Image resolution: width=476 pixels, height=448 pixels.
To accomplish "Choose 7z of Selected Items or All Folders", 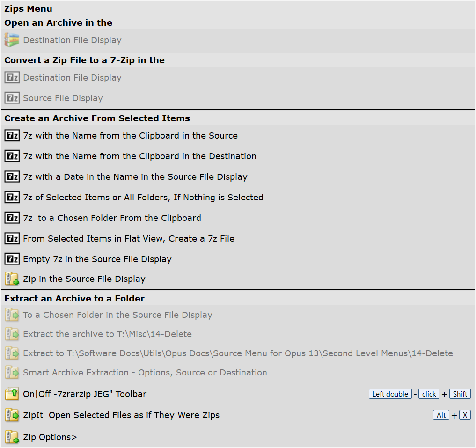I will click(143, 198).
